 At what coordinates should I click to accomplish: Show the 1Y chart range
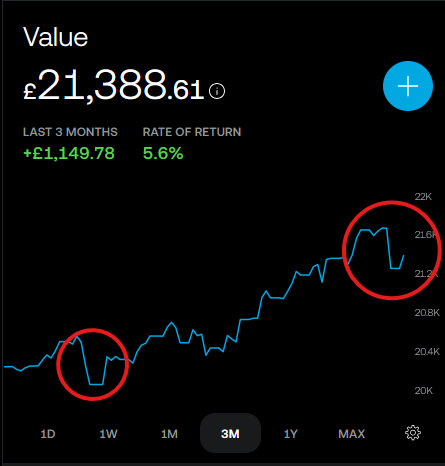[291, 434]
